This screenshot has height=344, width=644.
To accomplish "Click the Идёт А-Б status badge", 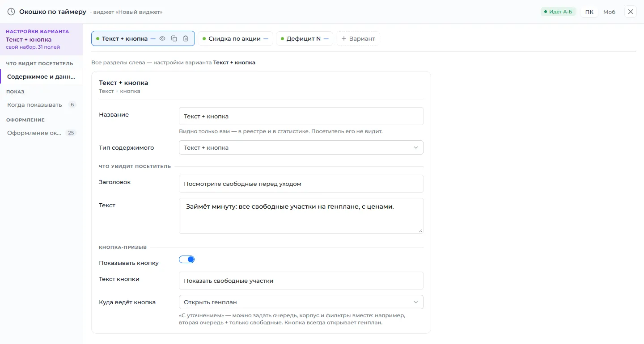I will [558, 12].
